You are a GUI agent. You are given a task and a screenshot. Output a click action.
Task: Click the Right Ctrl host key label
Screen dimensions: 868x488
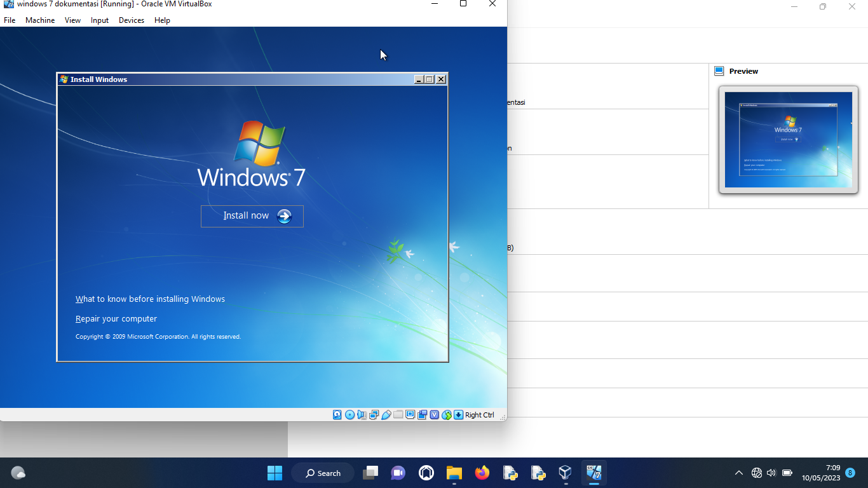tap(479, 415)
